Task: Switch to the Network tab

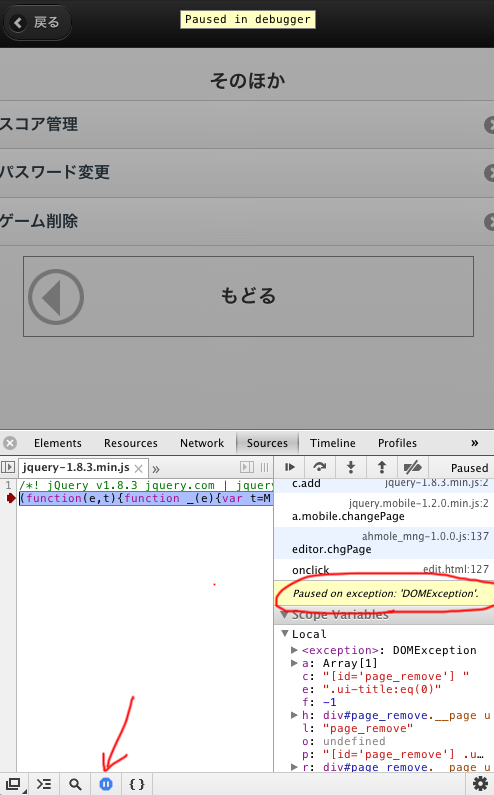Action: point(202,443)
